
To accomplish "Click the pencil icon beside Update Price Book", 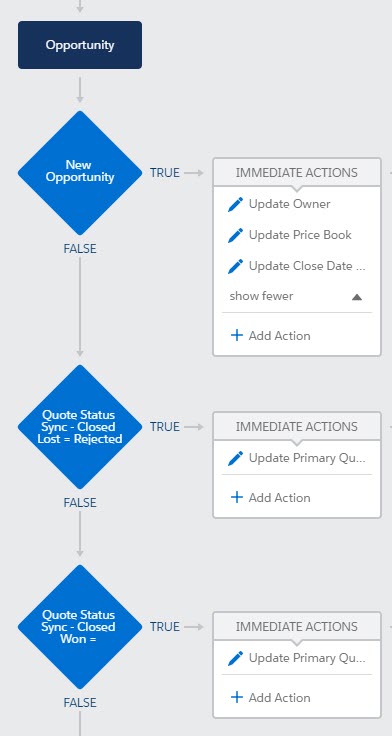I will (236, 235).
